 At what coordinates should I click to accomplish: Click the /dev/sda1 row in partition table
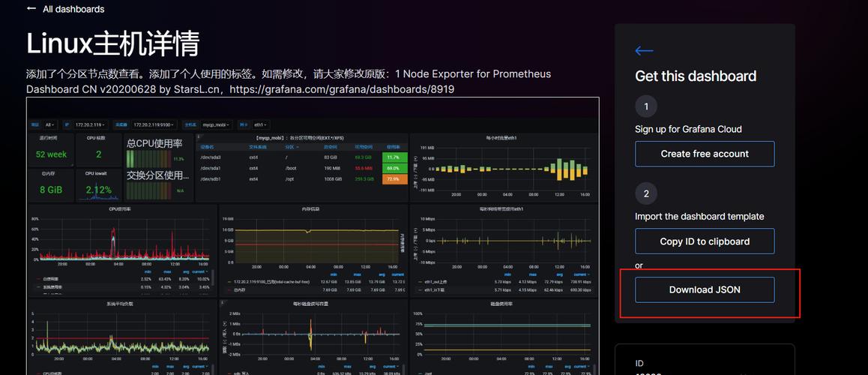[x=303, y=168]
